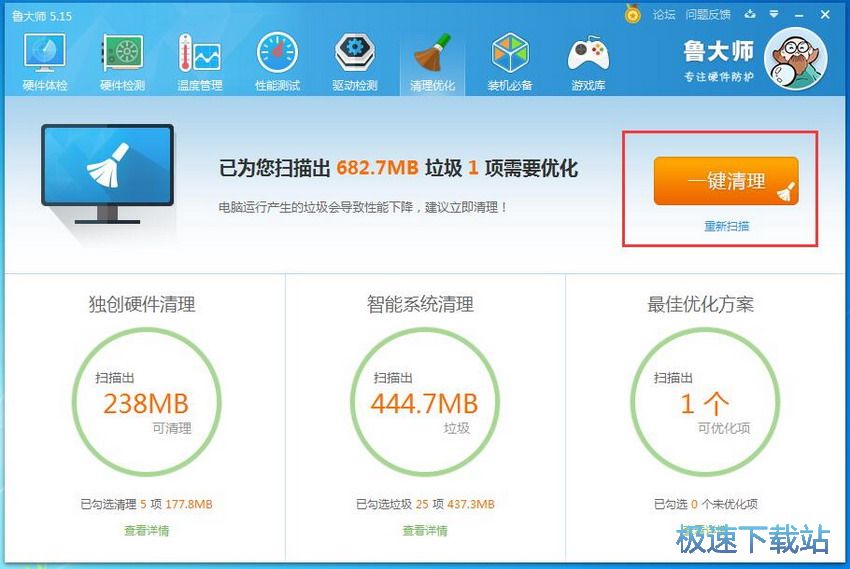850x569 pixels.
Task: Open 查看详情 under 独创硬件清理
Action: point(146,531)
